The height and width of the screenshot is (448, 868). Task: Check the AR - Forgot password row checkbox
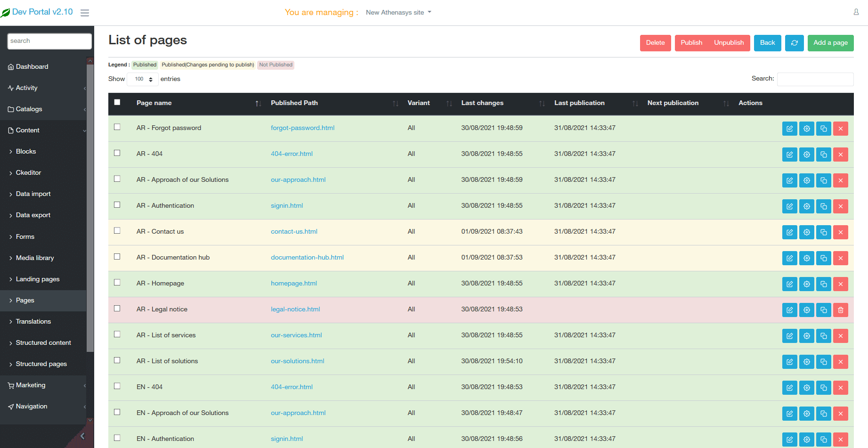[117, 127]
